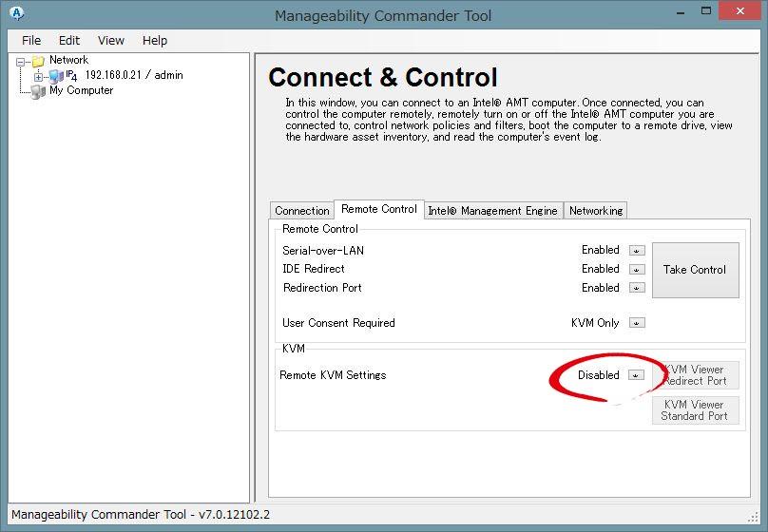Click the computer icon beside 192.168.0.21 / admin

[56, 76]
